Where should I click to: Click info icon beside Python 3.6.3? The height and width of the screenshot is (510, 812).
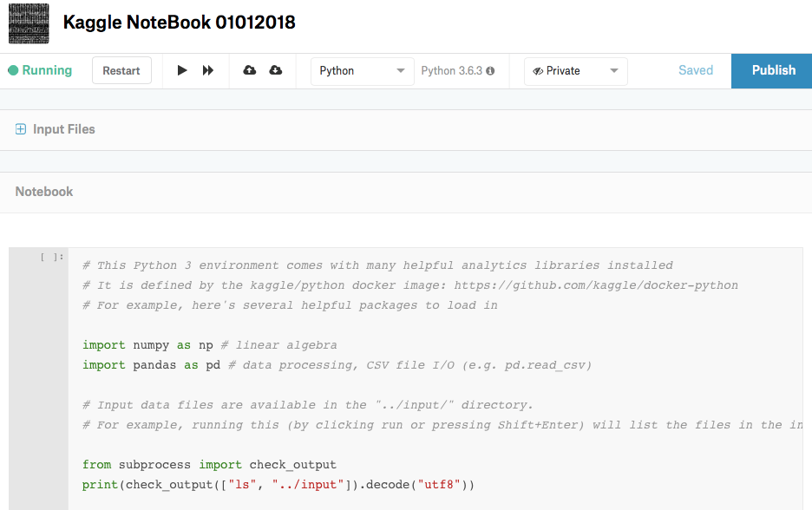[490, 71]
